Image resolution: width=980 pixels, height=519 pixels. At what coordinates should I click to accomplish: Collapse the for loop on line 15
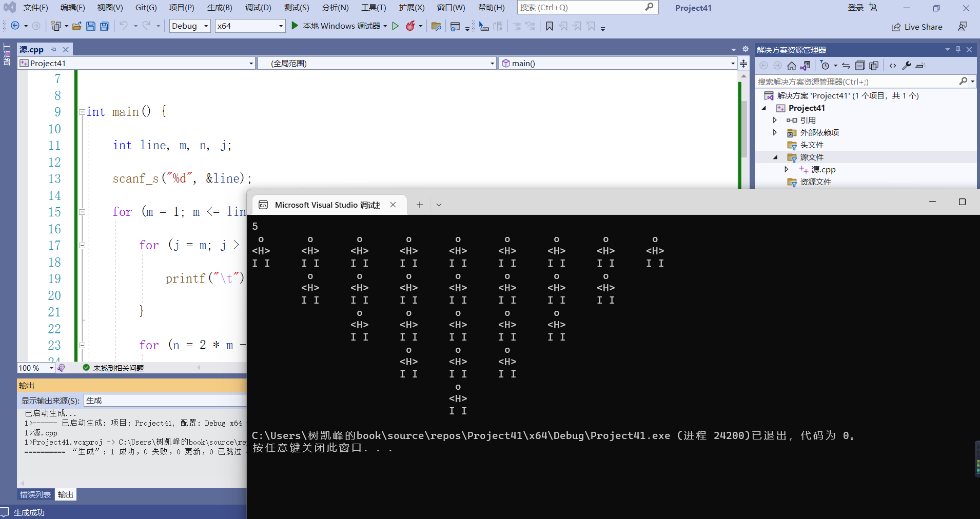coord(82,212)
